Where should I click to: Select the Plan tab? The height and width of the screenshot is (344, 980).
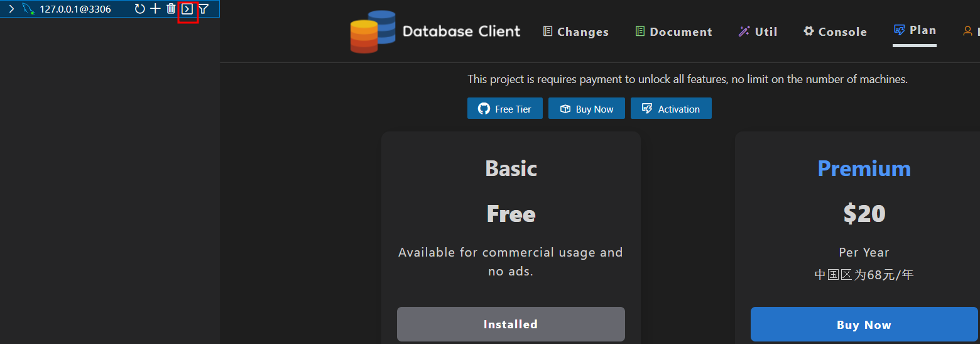click(x=915, y=30)
